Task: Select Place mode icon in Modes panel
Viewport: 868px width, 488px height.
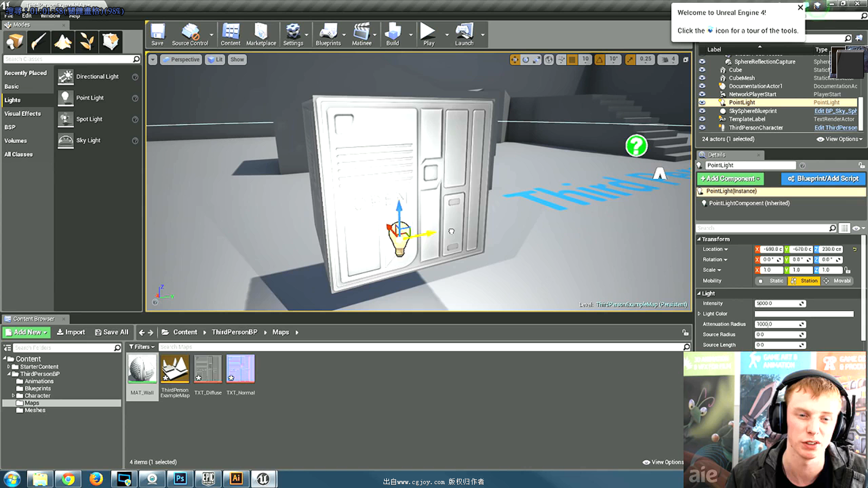Action: pos(15,41)
